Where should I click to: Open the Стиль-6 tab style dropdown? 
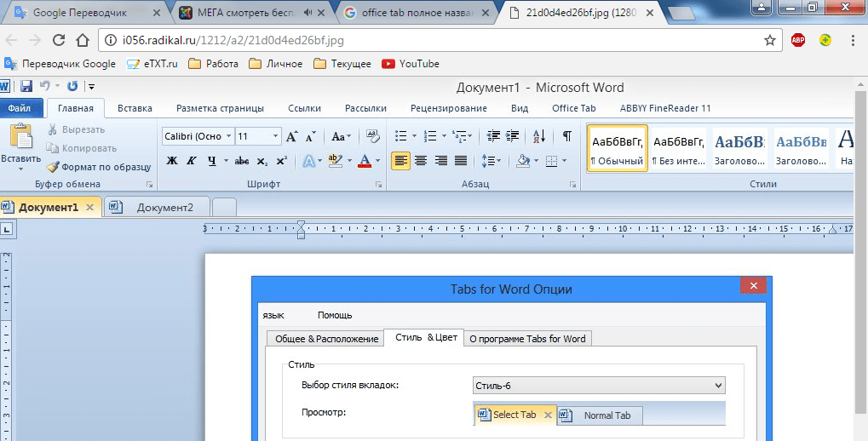point(599,386)
